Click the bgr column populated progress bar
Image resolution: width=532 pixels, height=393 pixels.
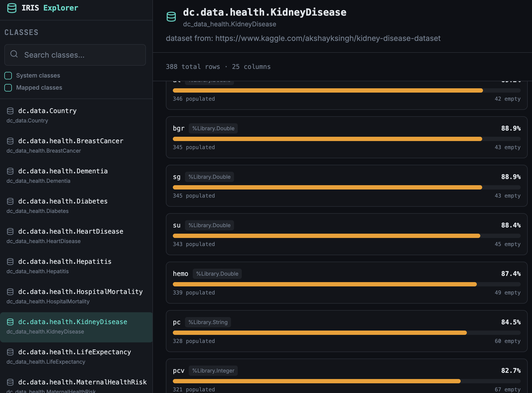(x=327, y=139)
